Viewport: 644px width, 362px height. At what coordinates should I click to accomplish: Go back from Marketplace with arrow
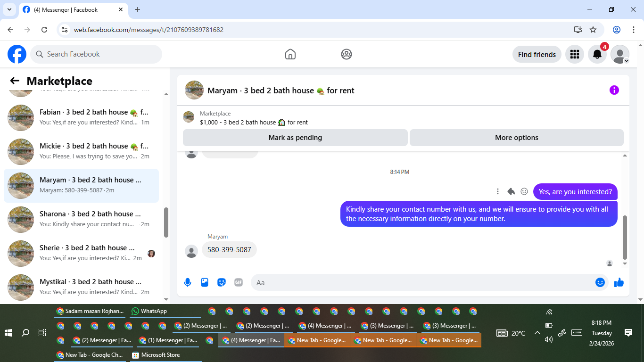(x=15, y=81)
